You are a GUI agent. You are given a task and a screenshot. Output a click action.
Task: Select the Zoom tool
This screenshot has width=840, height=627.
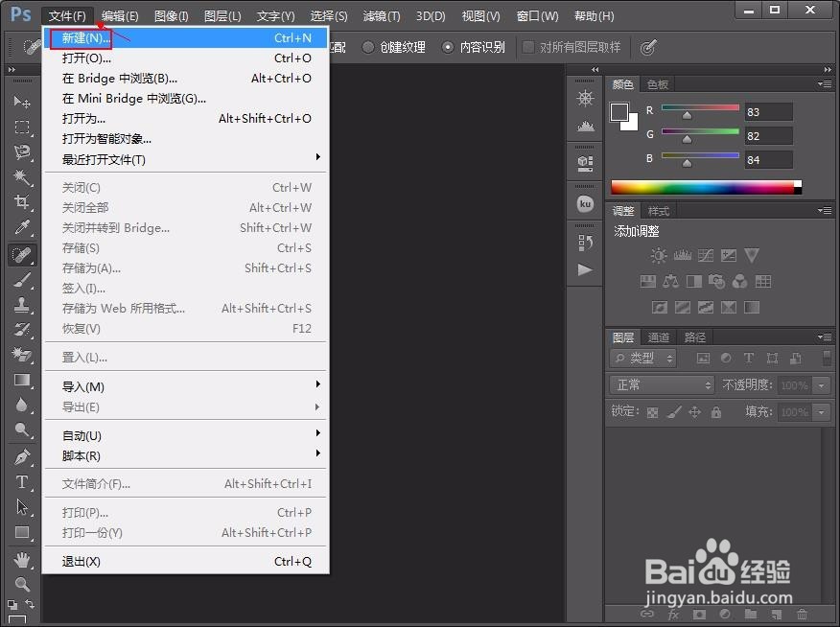[x=22, y=584]
